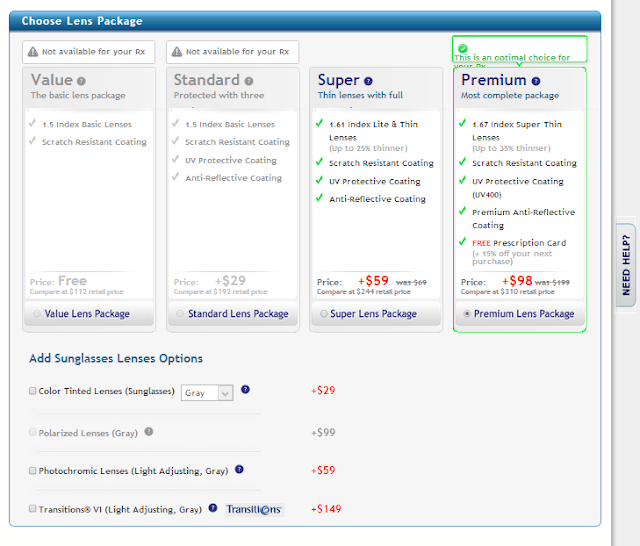Click 'Compare at $244 retail price' text

pos(364,292)
